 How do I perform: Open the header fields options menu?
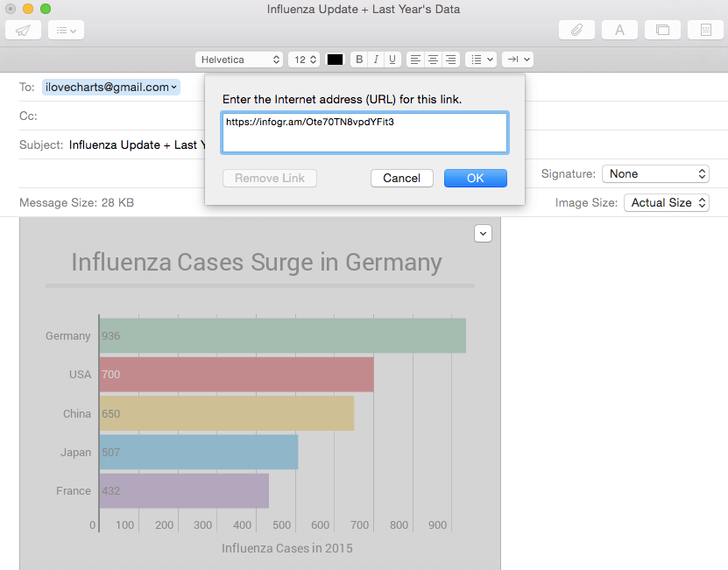[65, 29]
